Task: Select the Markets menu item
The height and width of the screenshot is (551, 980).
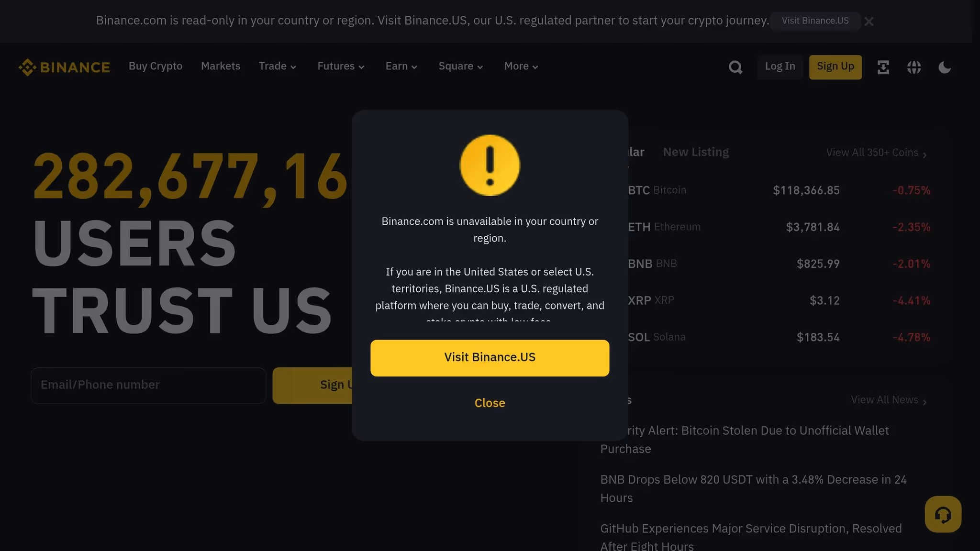Action: coord(220,66)
